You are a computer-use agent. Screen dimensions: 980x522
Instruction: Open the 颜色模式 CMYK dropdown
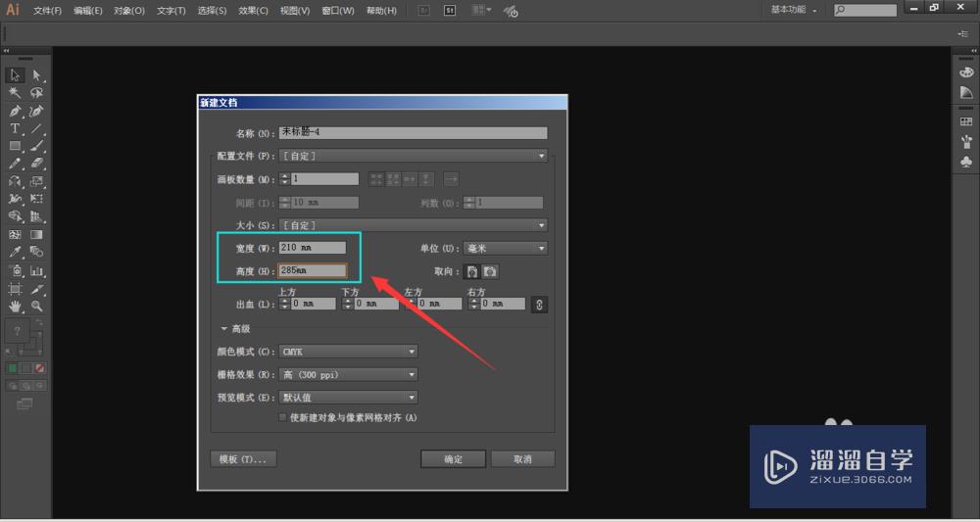[x=348, y=353]
